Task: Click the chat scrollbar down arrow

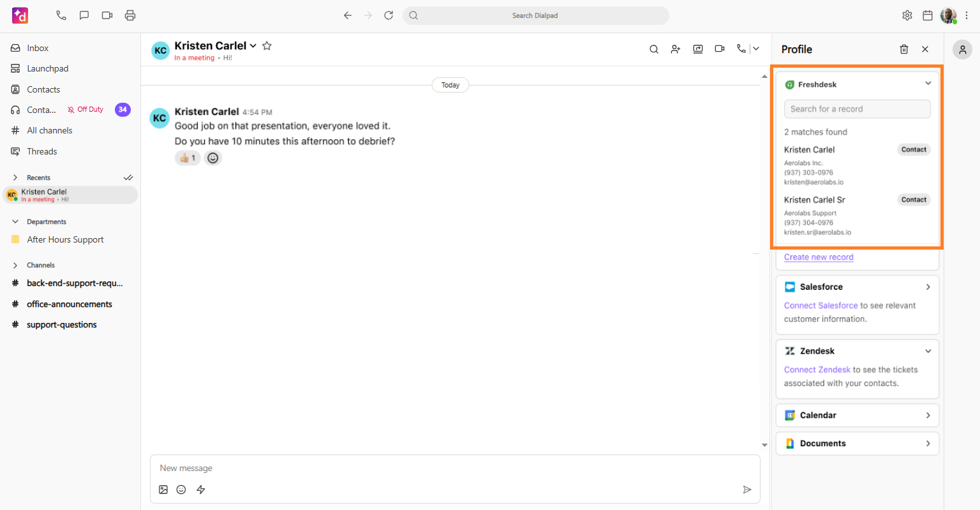Action: tap(764, 445)
